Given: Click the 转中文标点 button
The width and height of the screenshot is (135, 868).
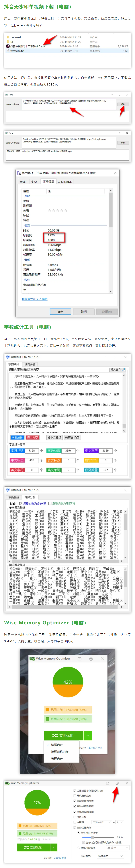Looking at the screenshot, I should click(54, 438).
